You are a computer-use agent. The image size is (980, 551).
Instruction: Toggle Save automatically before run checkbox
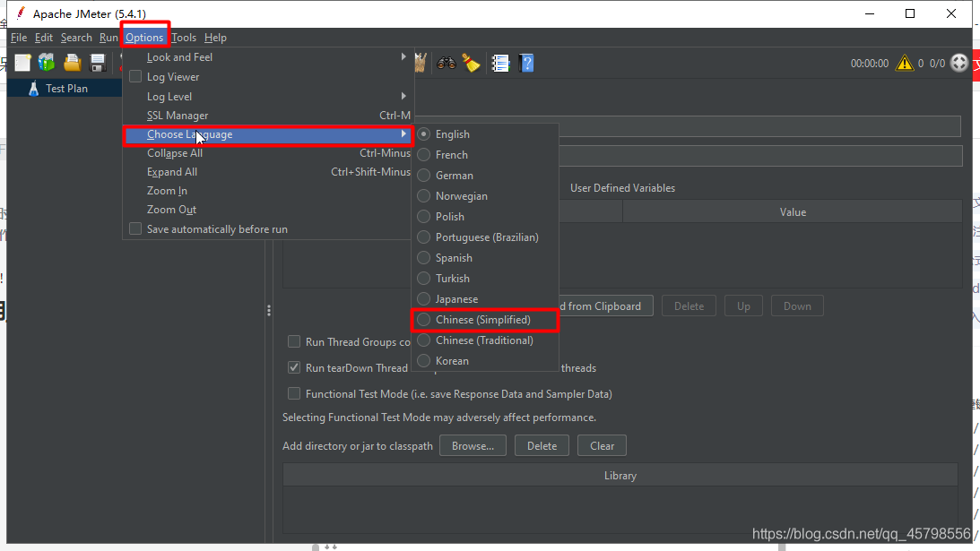click(x=135, y=229)
